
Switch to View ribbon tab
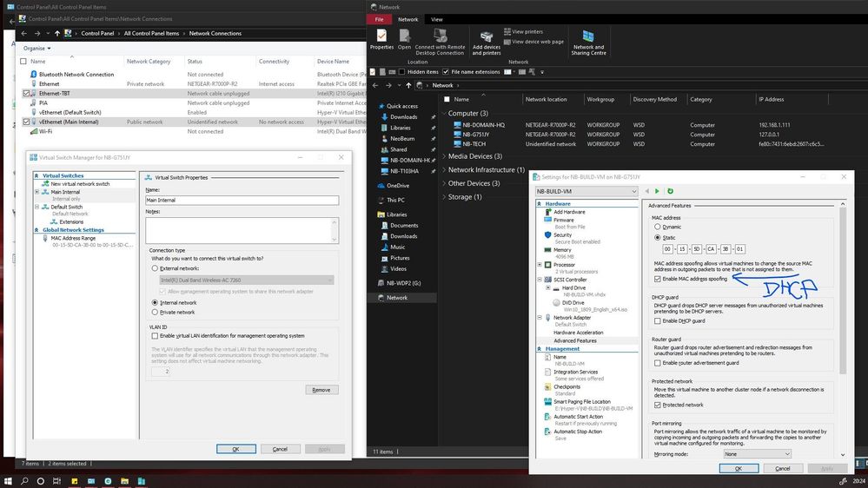pyautogui.click(x=437, y=19)
